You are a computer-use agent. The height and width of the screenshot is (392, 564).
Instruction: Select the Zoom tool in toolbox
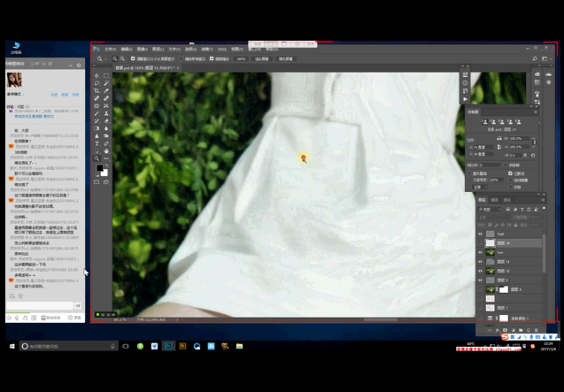click(x=97, y=158)
